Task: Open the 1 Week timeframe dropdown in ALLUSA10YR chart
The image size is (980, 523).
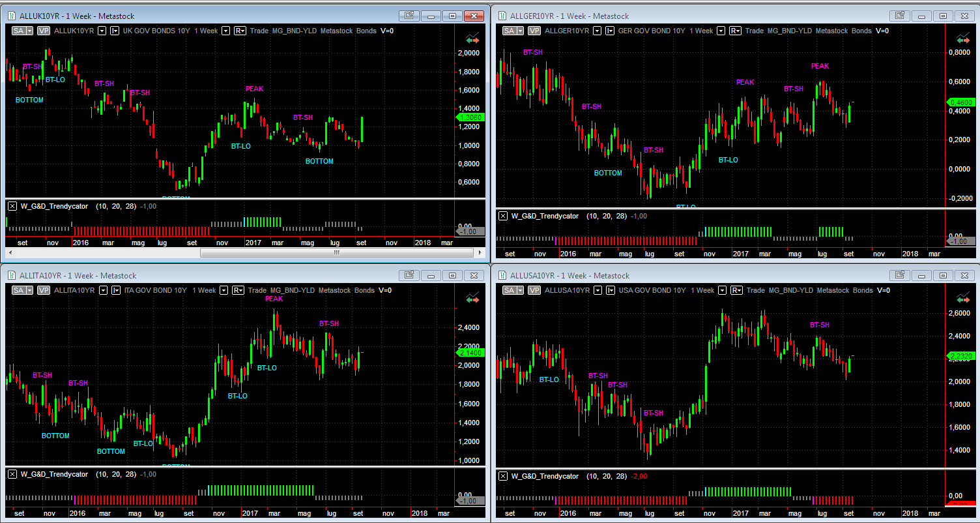Action: tap(722, 290)
